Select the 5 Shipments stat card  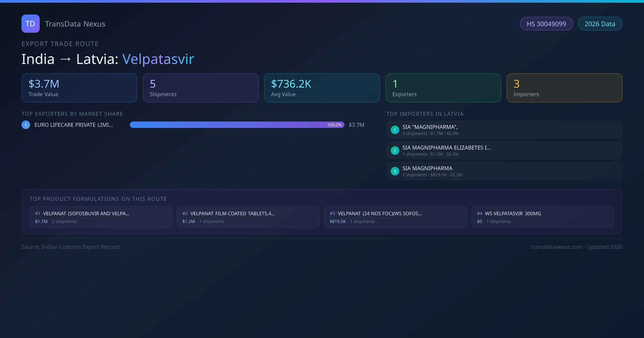201,88
